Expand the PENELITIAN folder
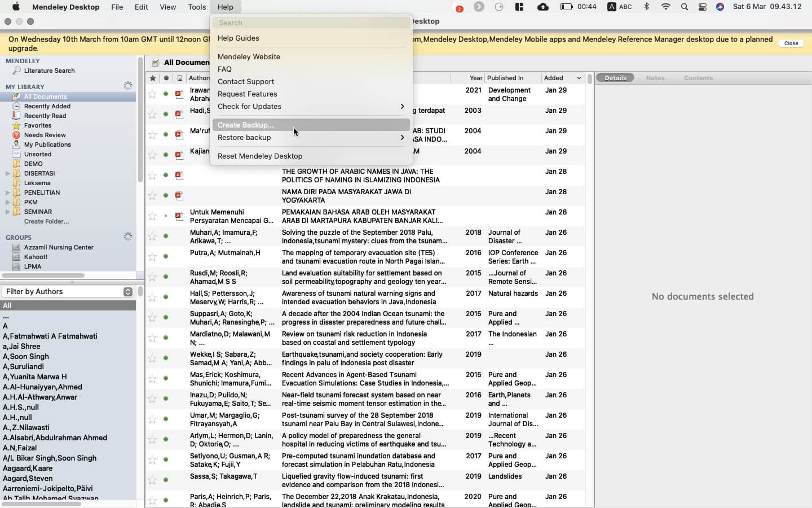The image size is (812, 508). point(7,192)
